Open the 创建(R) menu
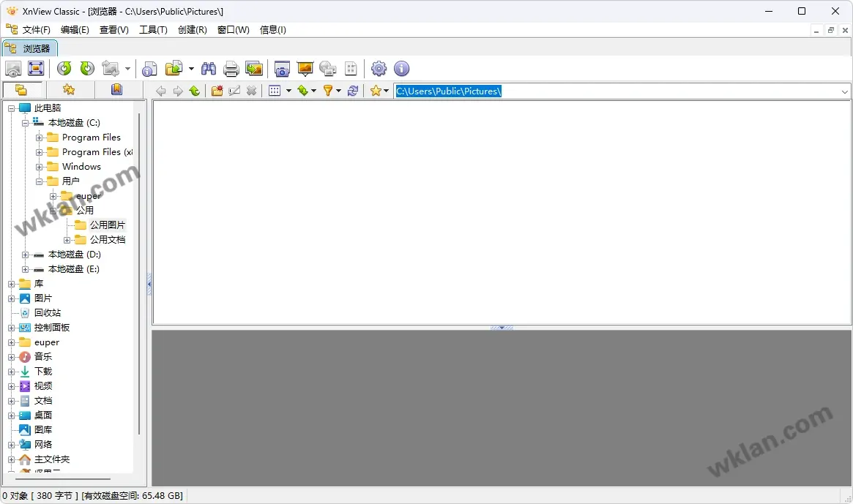Image resolution: width=853 pixels, height=504 pixels. point(192,30)
